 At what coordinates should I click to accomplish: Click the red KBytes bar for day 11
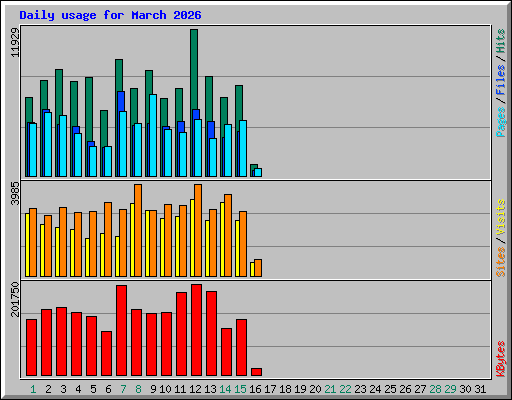pyautogui.click(x=181, y=334)
